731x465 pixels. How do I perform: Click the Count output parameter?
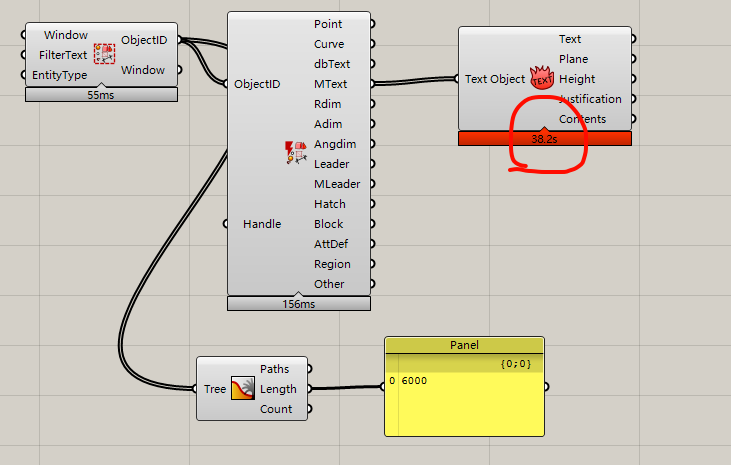point(276,409)
